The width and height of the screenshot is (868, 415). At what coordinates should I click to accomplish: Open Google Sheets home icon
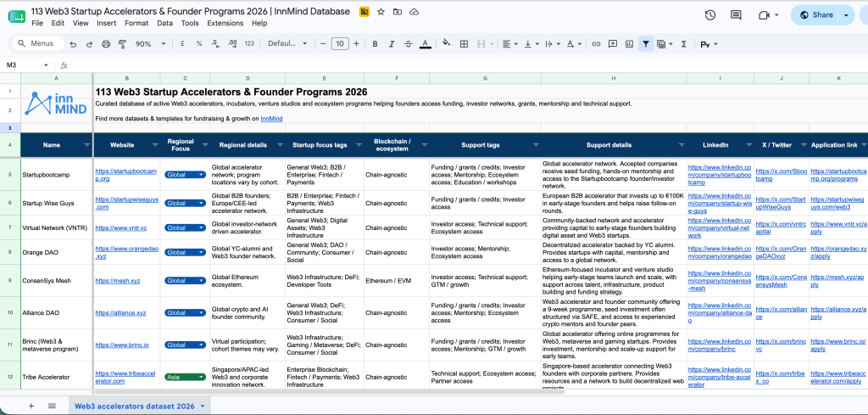click(x=17, y=16)
